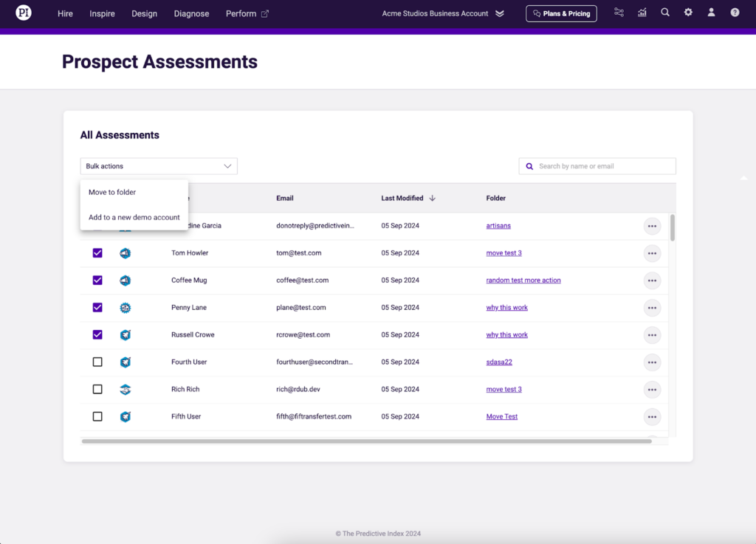756x544 pixels.
Task: Expand the Acme Studios account switcher
Action: (x=500, y=13)
